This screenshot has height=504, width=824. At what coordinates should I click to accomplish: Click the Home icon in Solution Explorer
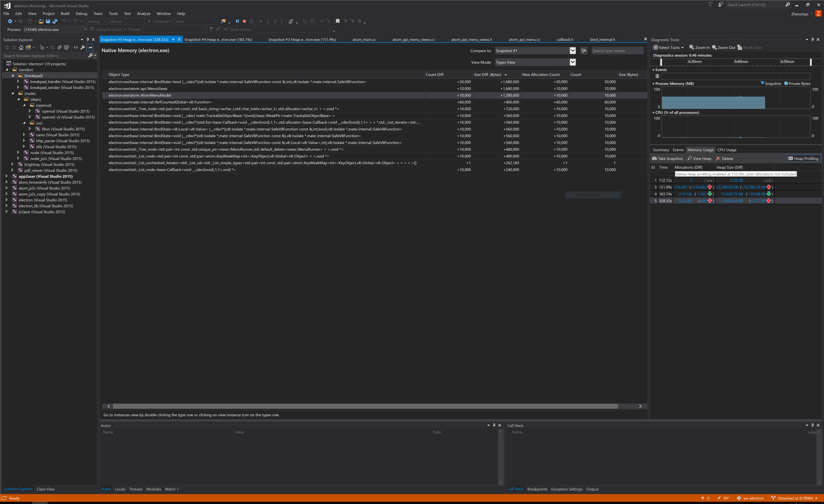pos(21,48)
